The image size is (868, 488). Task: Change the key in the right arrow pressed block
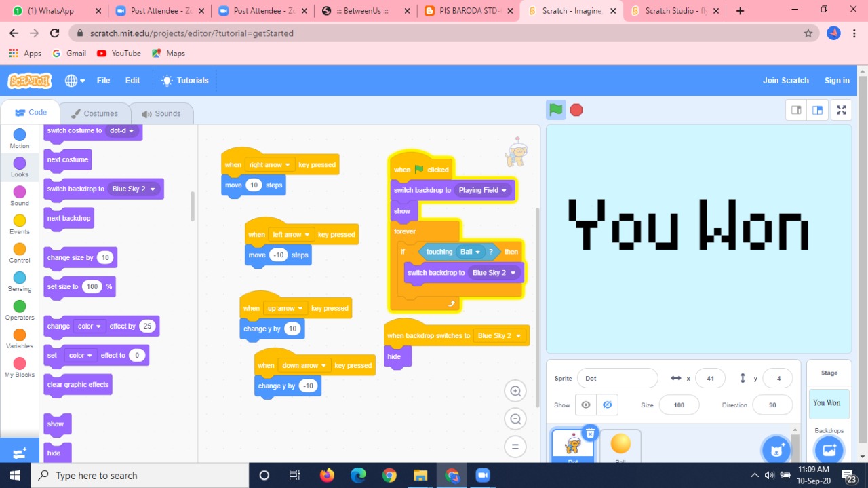coord(269,164)
